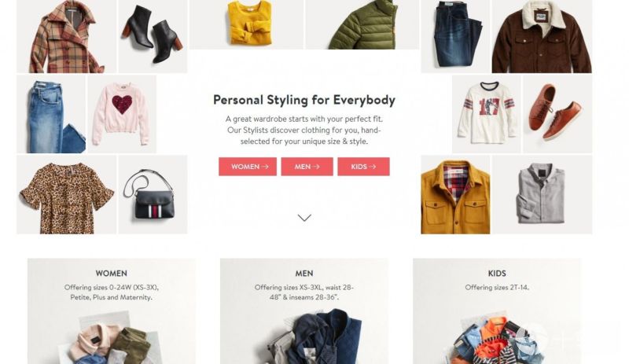Image resolution: width=629 pixels, height=364 pixels.
Task: Select the black crossbody bag thumbnail
Action: point(153,195)
